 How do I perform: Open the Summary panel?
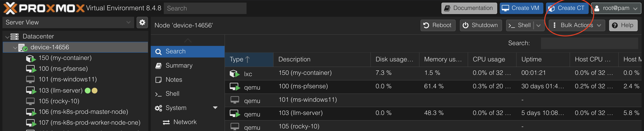tap(179, 66)
